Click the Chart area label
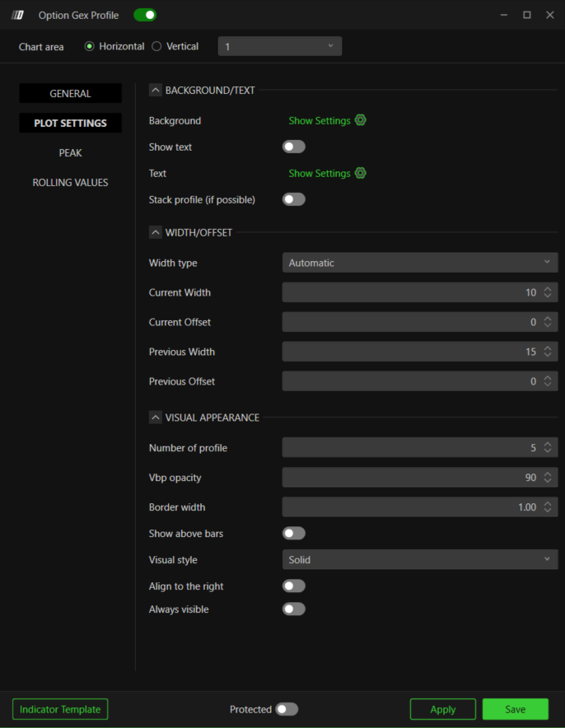The image size is (565, 728). coord(41,47)
